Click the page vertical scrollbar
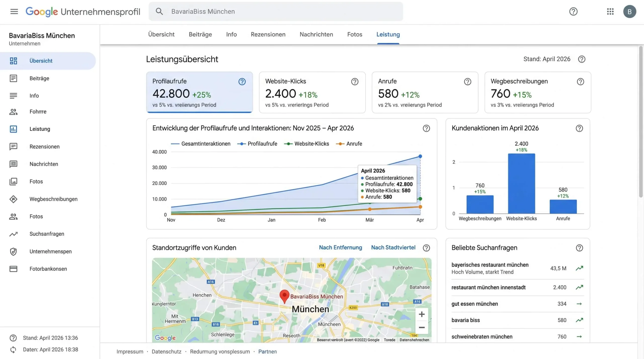 click(x=641, y=121)
